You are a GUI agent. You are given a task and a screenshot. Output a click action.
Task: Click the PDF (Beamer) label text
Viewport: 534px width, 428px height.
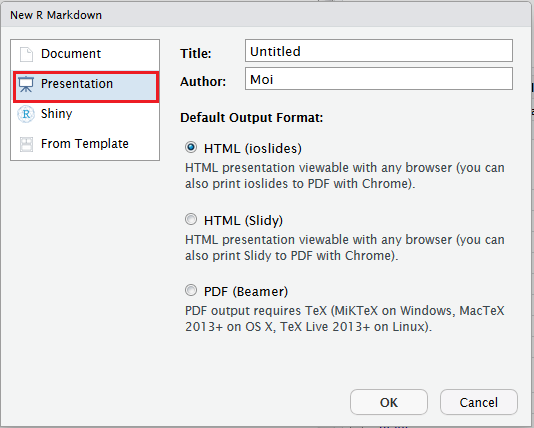246,291
